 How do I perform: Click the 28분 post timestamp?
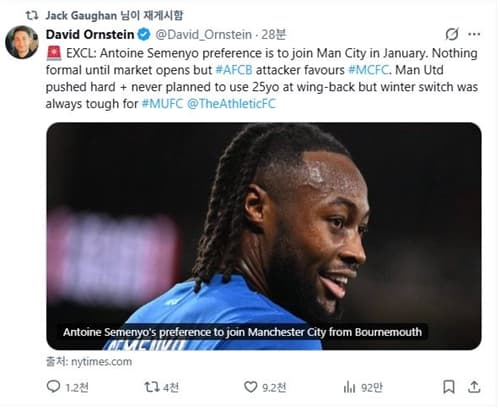coord(273,35)
